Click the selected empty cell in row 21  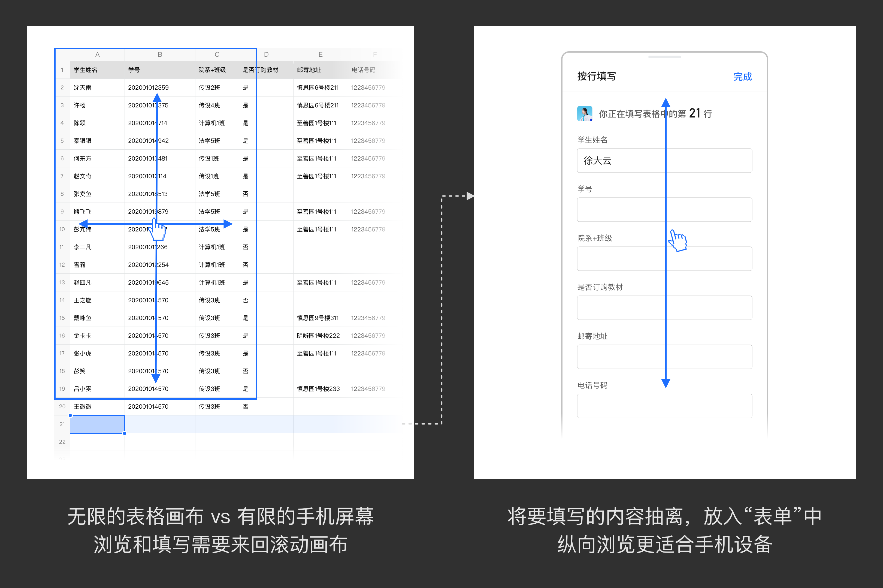tap(98, 424)
